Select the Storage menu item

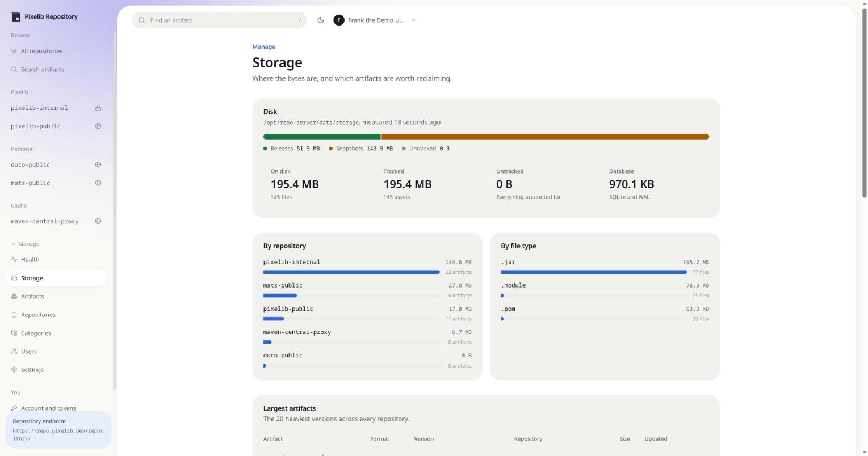(x=56, y=278)
